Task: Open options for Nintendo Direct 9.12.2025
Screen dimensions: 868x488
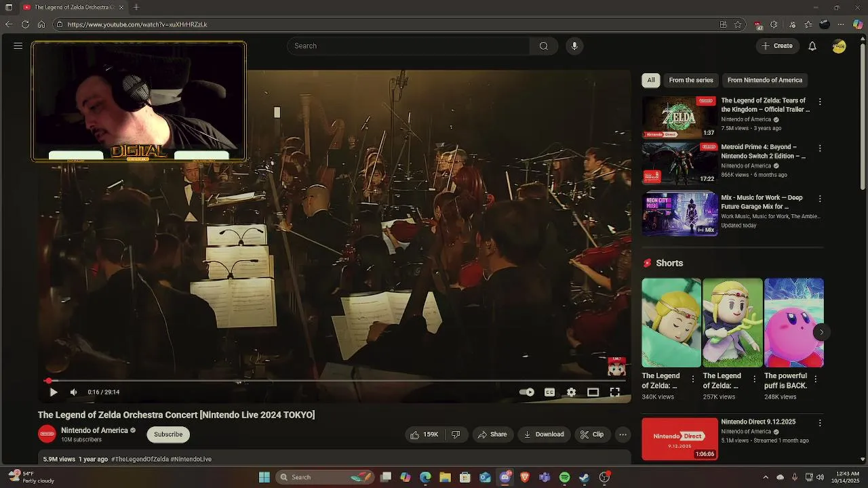Action: click(820, 423)
